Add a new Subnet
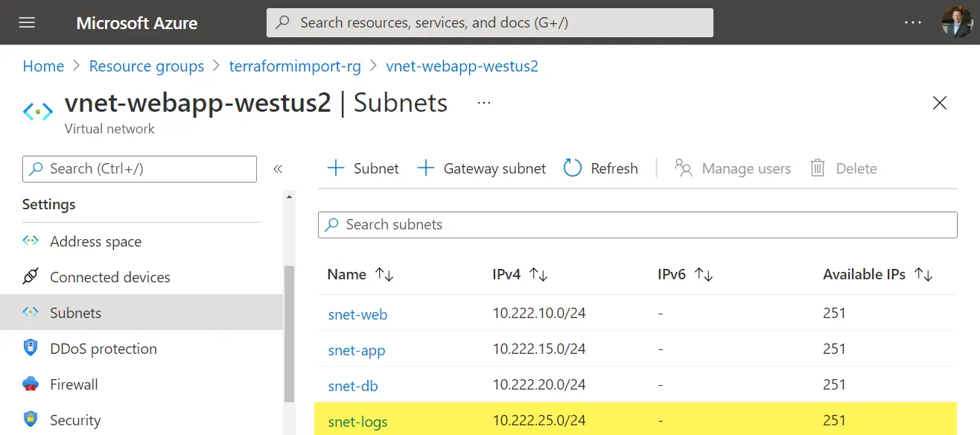Viewport: 980px width, 435px height. (363, 168)
